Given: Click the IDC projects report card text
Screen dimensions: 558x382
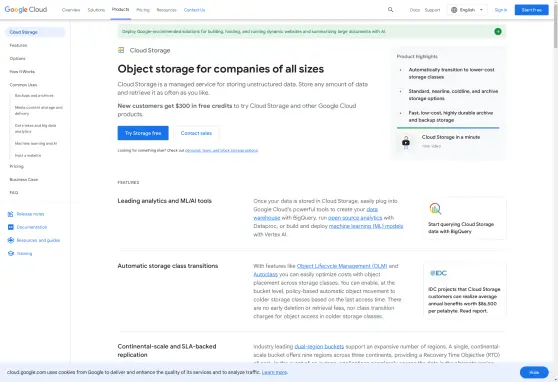Looking at the screenshot, I should click(464, 300).
